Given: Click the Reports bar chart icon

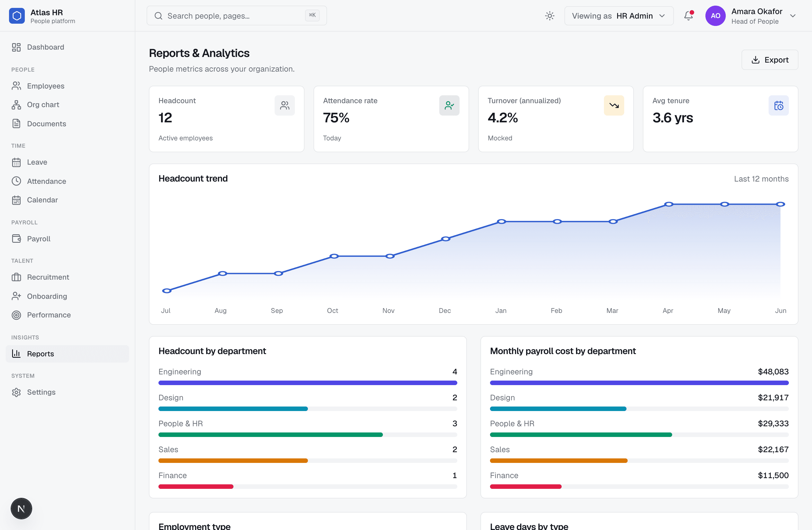Looking at the screenshot, I should [16, 354].
